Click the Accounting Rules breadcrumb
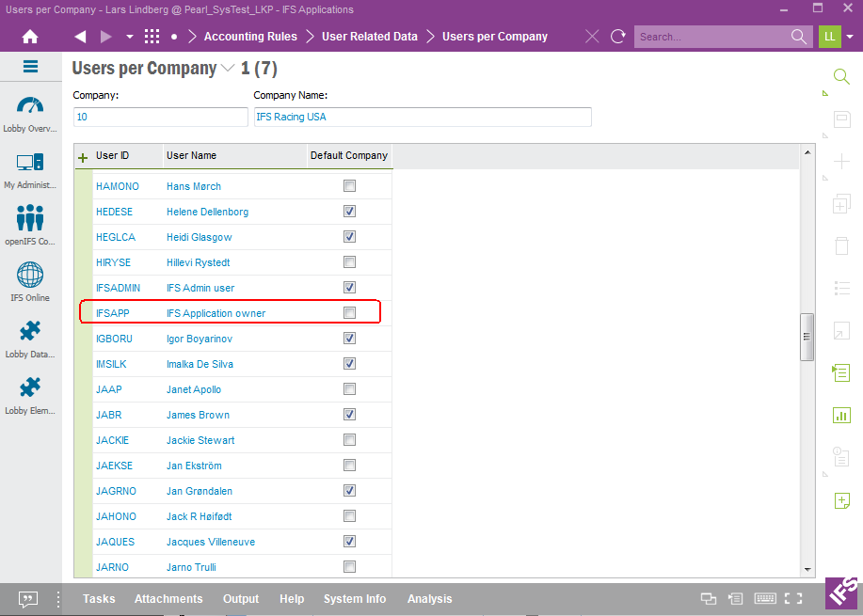 click(250, 37)
